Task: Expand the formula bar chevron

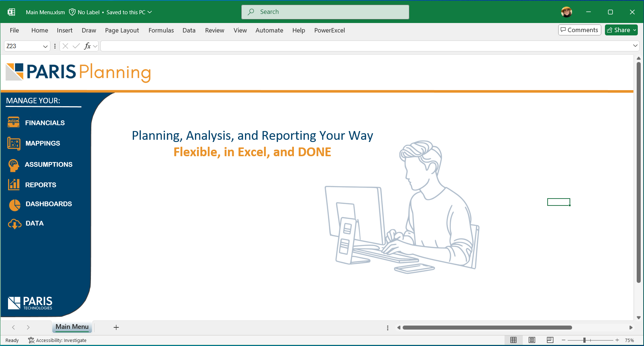Action: [635, 46]
